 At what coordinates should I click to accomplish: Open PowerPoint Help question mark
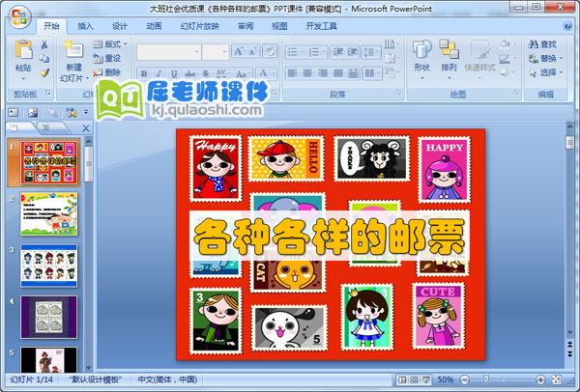[567, 26]
